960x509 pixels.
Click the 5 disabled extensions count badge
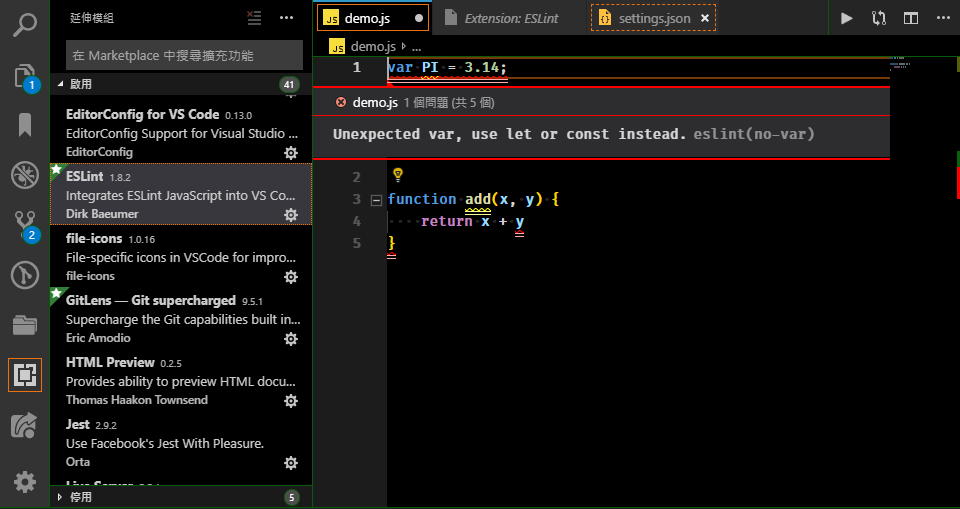pyautogui.click(x=291, y=497)
